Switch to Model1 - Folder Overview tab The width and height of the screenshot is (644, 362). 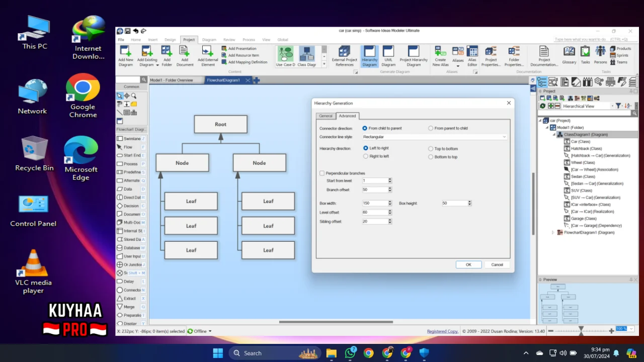click(172, 80)
